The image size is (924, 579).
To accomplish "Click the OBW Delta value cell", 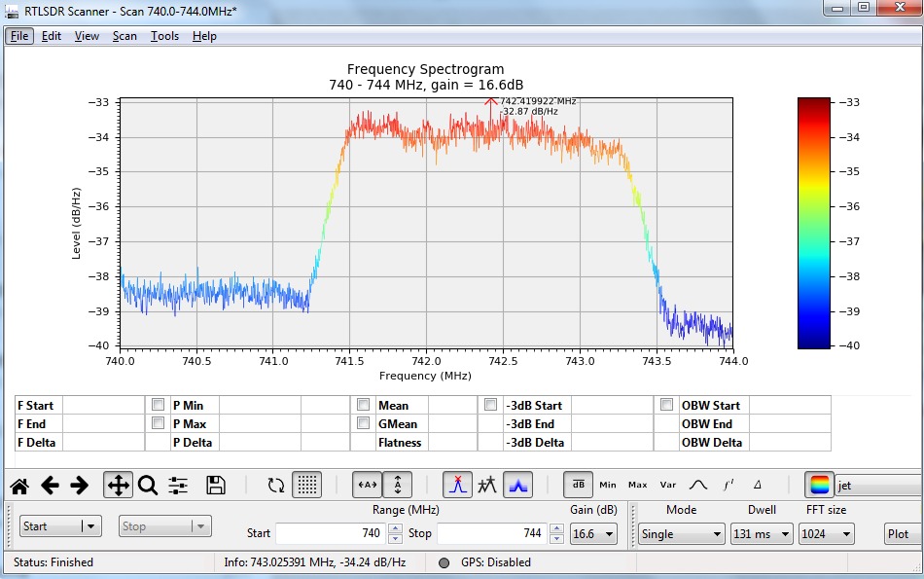I will click(790, 442).
